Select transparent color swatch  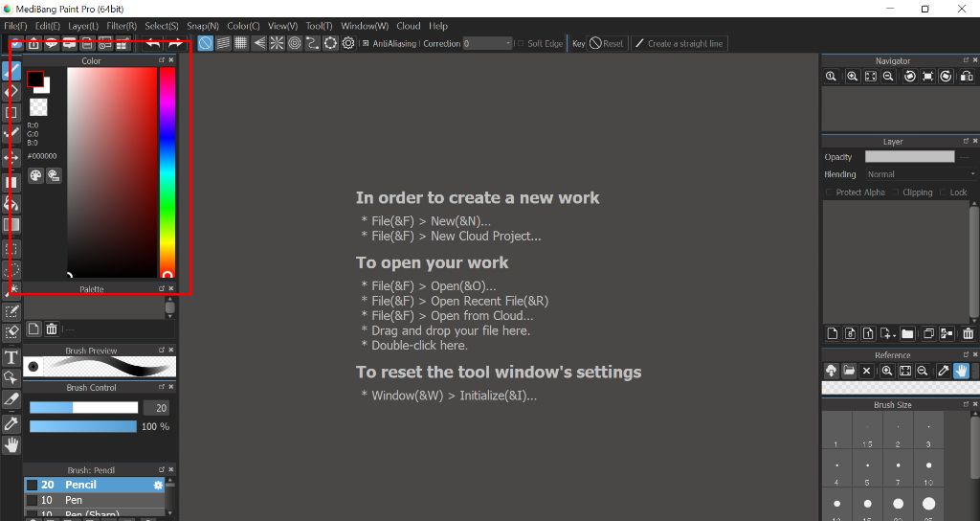click(38, 107)
